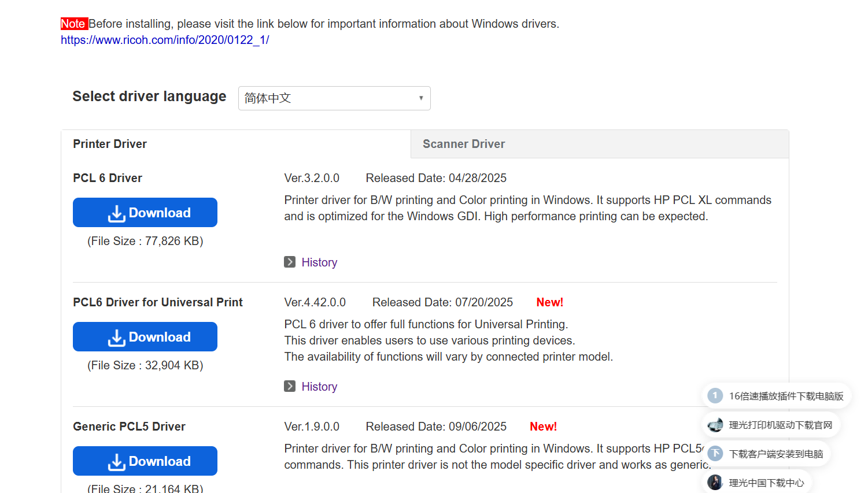The width and height of the screenshot is (868, 493).
Task: Click History arrow icon under Universal Print driver
Action: point(290,386)
